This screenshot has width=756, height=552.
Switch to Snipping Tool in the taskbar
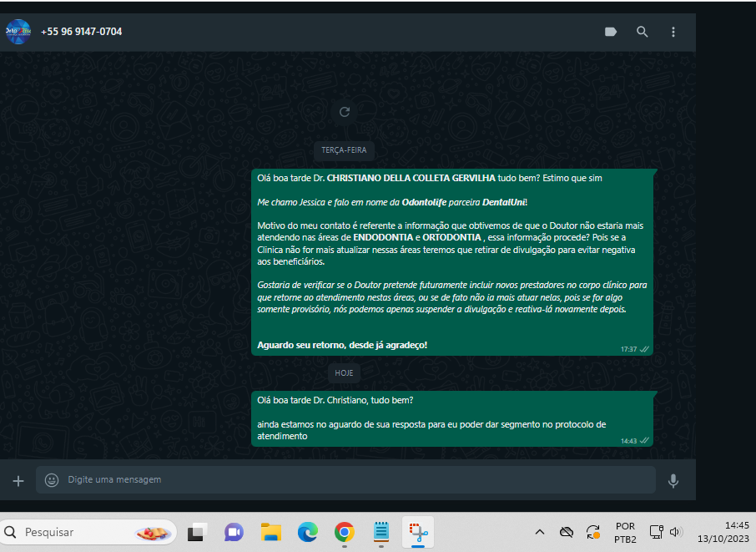point(418,532)
